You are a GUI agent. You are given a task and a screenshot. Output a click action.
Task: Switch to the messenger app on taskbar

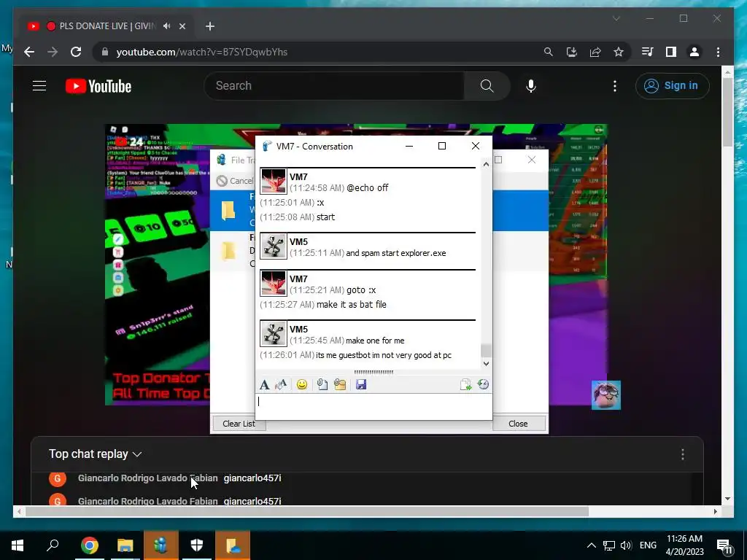[161, 545]
